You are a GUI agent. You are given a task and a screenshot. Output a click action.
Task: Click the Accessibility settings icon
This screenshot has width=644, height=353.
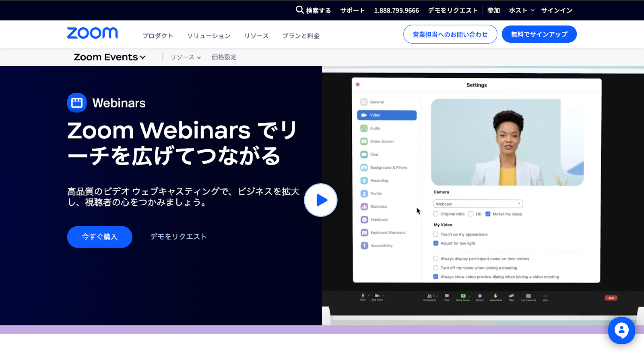coord(364,246)
